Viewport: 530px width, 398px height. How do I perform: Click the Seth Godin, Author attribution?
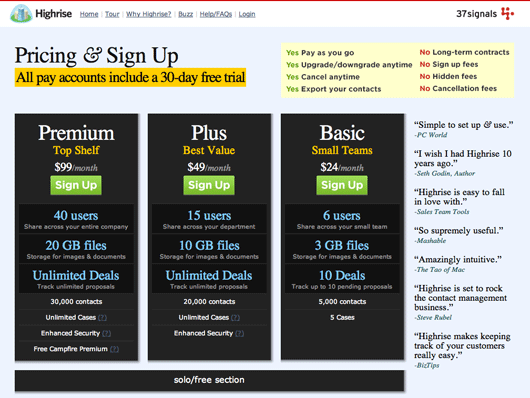444,173
